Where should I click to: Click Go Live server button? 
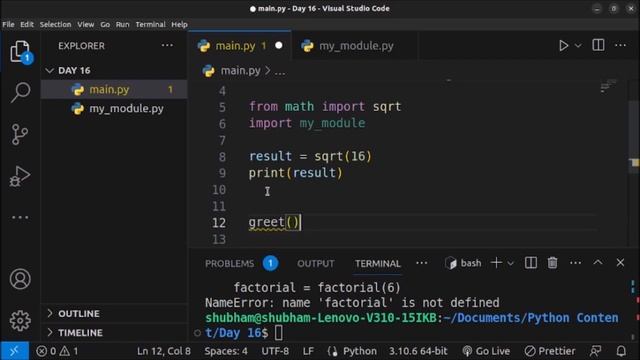[486, 351]
